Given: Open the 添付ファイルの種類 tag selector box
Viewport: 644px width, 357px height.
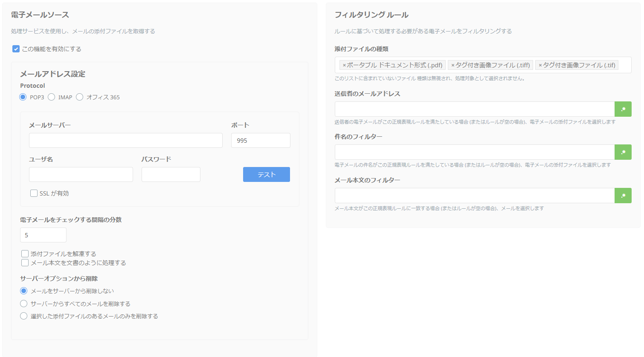Looking at the screenshot, I should pos(624,65).
